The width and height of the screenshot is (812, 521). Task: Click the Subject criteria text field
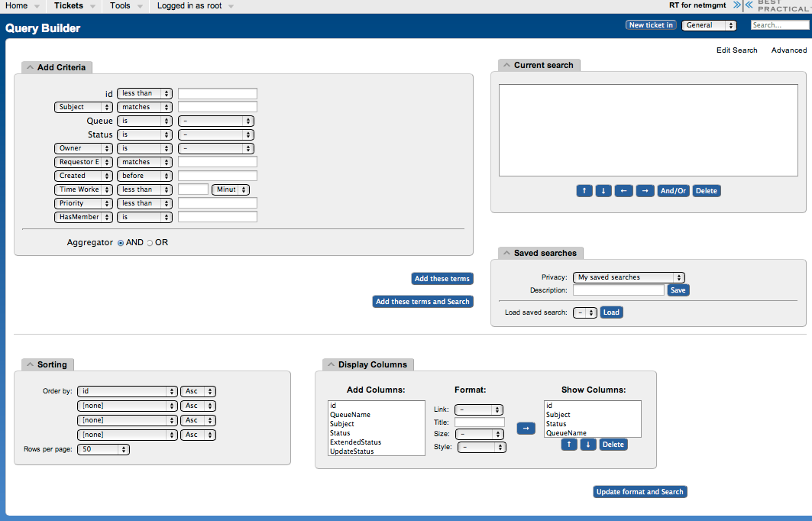[218, 107]
